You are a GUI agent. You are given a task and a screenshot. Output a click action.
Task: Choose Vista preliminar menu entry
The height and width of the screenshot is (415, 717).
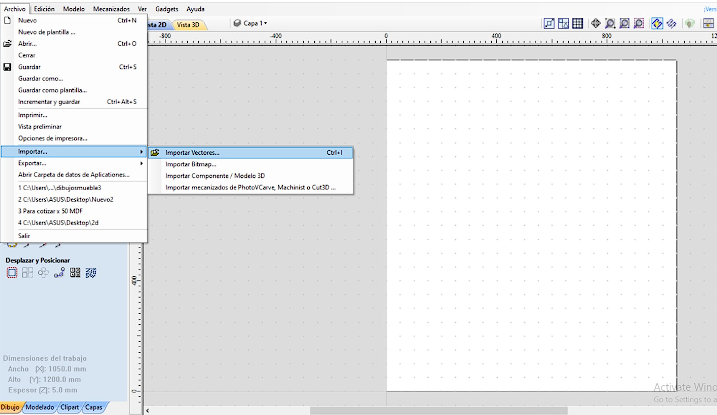click(74, 127)
